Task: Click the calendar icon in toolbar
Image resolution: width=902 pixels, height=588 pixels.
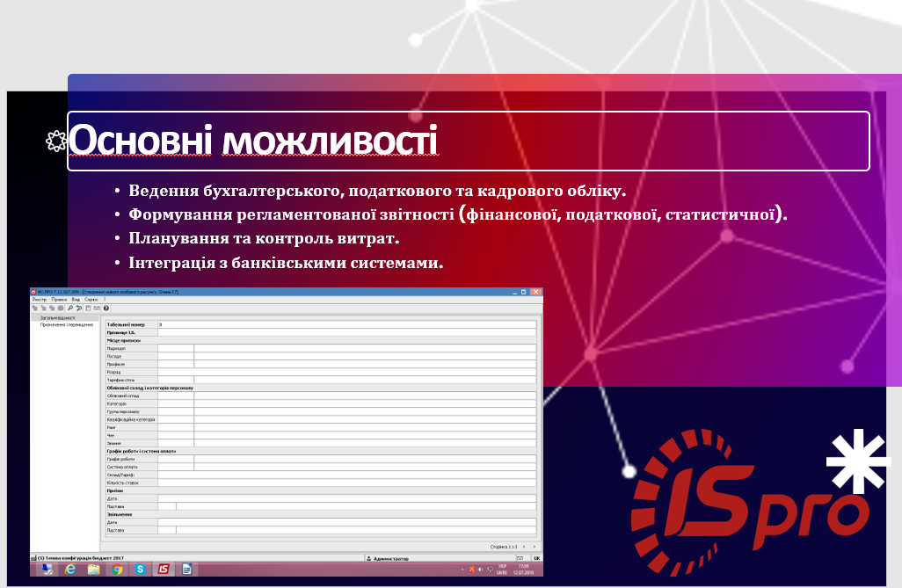Action: (x=88, y=309)
